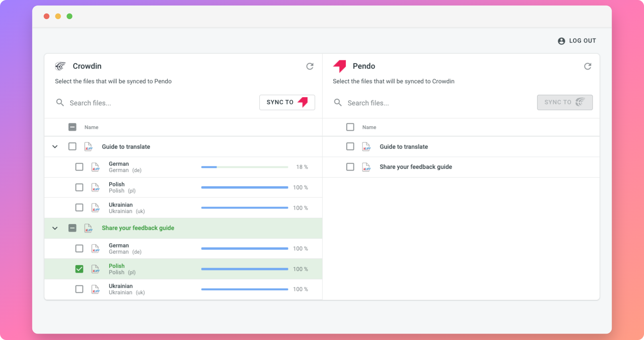The image size is (644, 340).
Task: Refresh the Pendo files panel
Action: 587,66
